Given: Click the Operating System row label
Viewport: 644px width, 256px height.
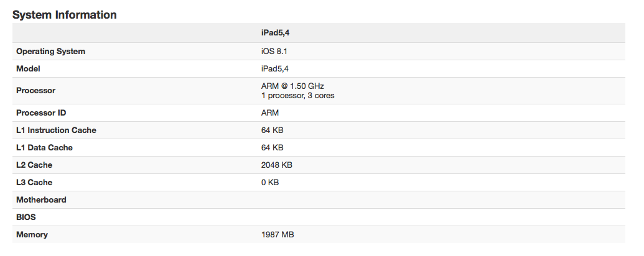Looking at the screenshot, I should pos(51,52).
